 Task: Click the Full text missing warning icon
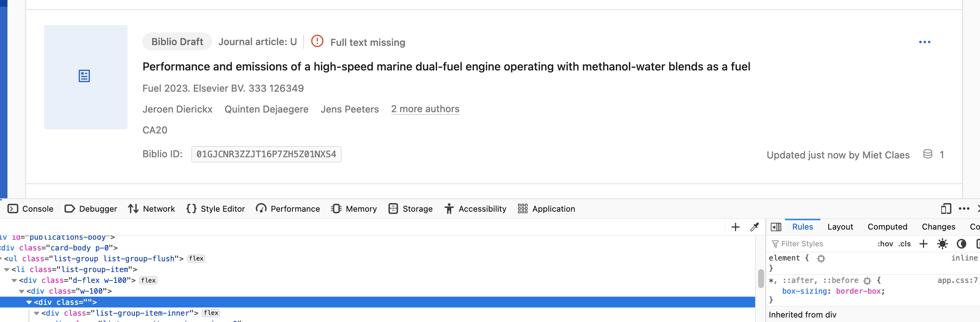point(317,41)
